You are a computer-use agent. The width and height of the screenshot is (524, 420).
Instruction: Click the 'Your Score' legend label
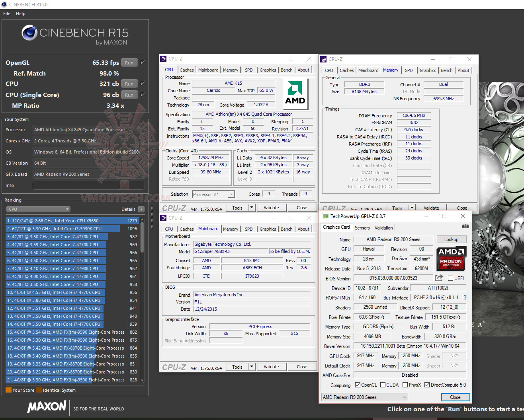point(23,390)
